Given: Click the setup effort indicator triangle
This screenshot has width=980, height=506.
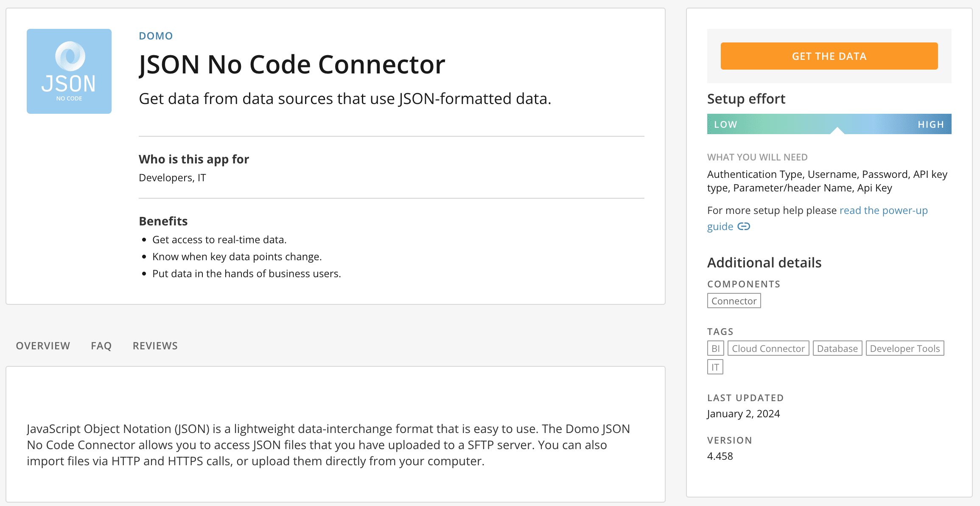Looking at the screenshot, I should (837, 130).
